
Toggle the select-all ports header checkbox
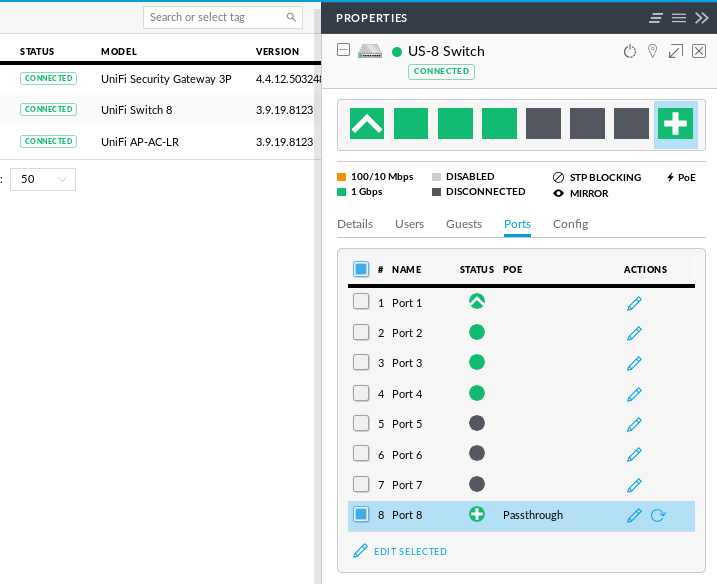click(361, 269)
